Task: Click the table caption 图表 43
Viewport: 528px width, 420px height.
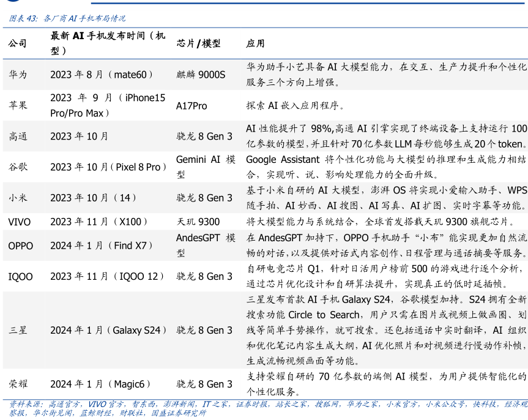Action: tap(67, 19)
